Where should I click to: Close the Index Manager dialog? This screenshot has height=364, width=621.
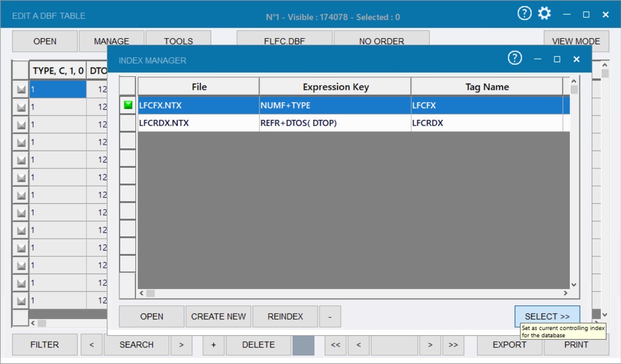coord(576,59)
